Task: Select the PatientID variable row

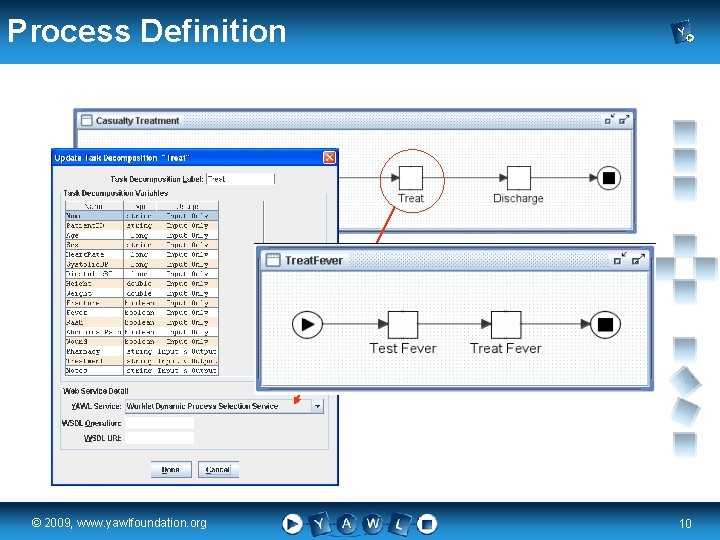Action: pyautogui.click(x=141, y=225)
